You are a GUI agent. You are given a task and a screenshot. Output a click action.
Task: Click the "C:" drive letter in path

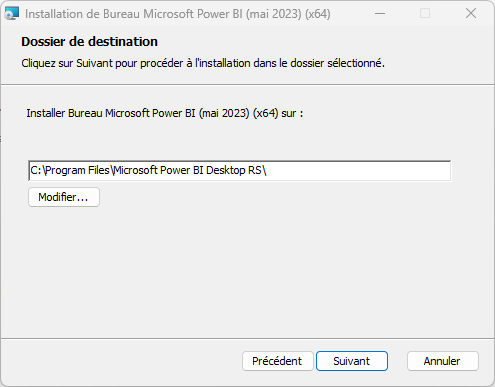pyautogui.click(x=36, y=170)
